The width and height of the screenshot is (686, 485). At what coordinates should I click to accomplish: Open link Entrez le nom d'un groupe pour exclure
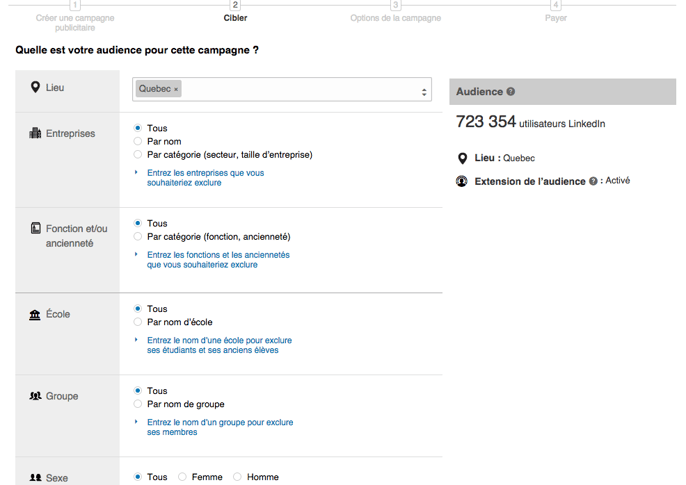(220, 427)
